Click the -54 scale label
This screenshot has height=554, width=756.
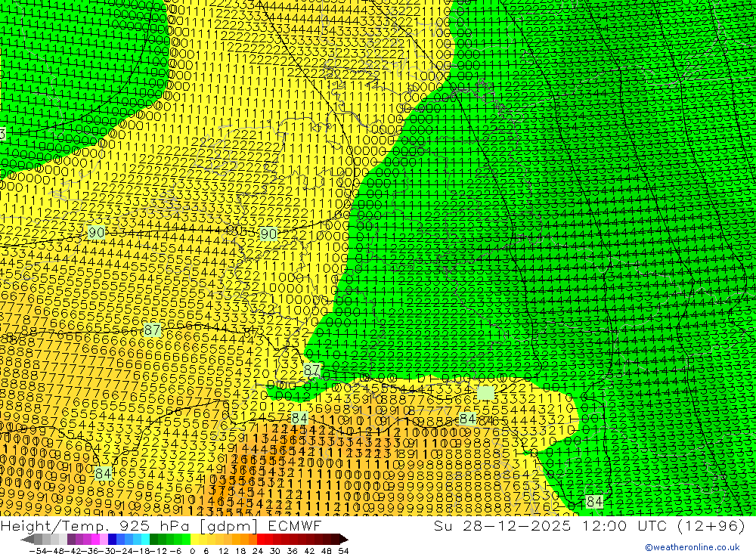coord(38,551)
